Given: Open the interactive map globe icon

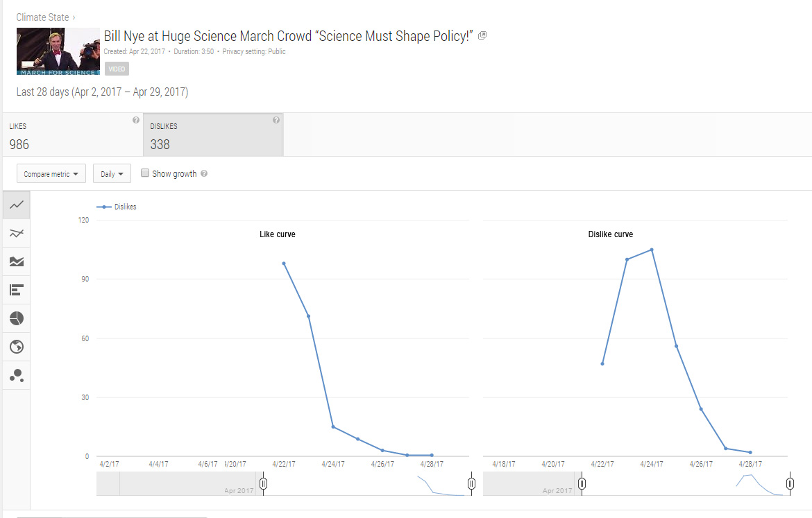Looking at the screenshot, I should 17,347.
